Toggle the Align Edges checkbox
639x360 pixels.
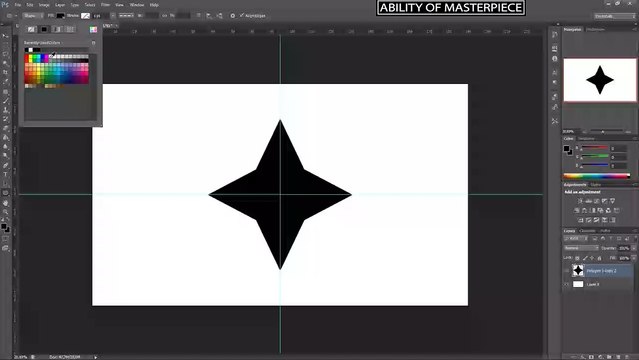[x=242, y=15]
